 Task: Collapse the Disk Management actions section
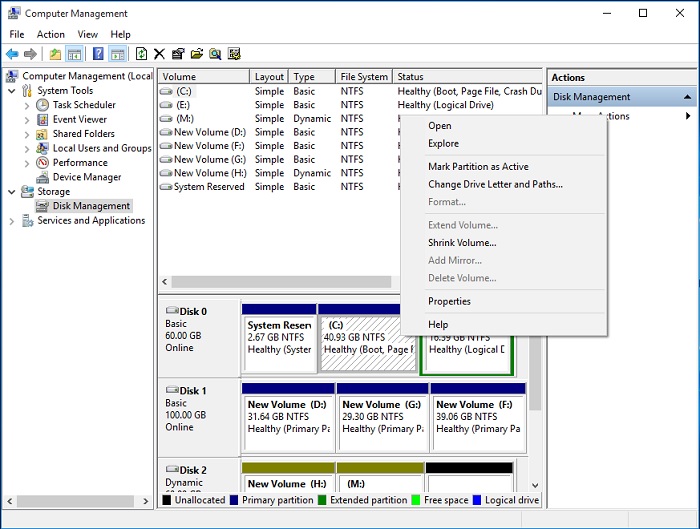(x=688, y=97)
